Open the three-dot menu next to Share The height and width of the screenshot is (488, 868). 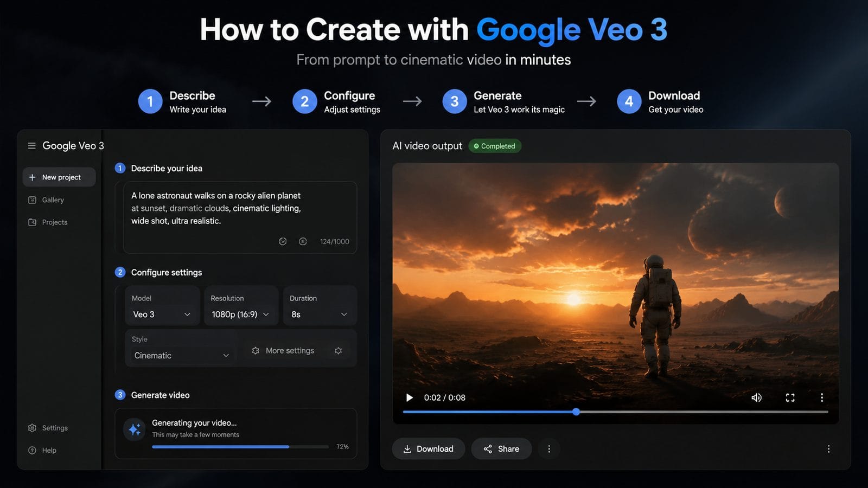point(549,449)
